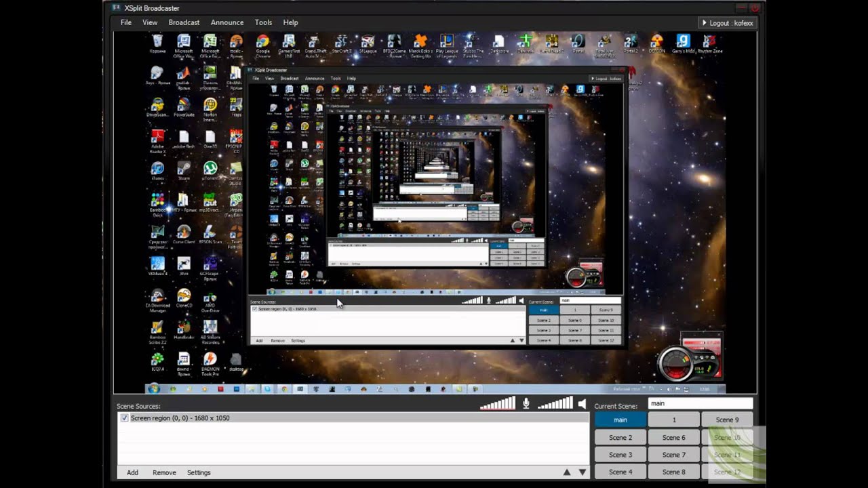Screen dimensions: 868x488
Task: Open the Help menu
Action: pyautogui.click(x=290, y=22)
